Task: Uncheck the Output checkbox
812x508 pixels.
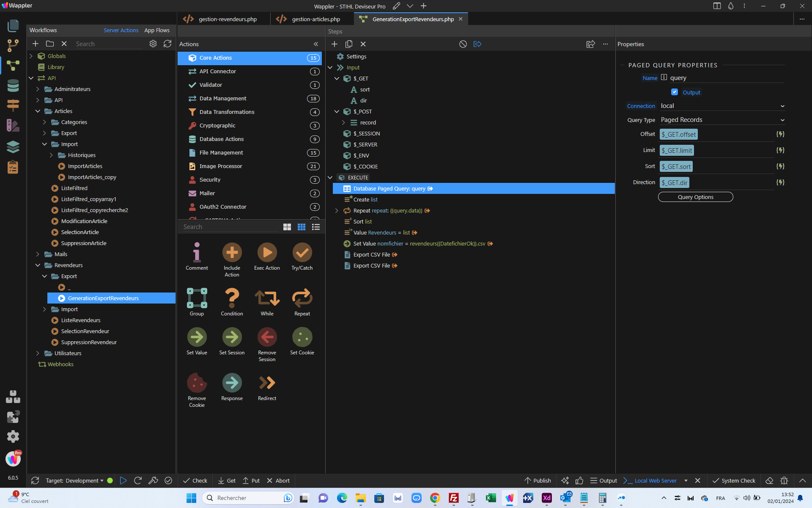Action: [675, 92]
